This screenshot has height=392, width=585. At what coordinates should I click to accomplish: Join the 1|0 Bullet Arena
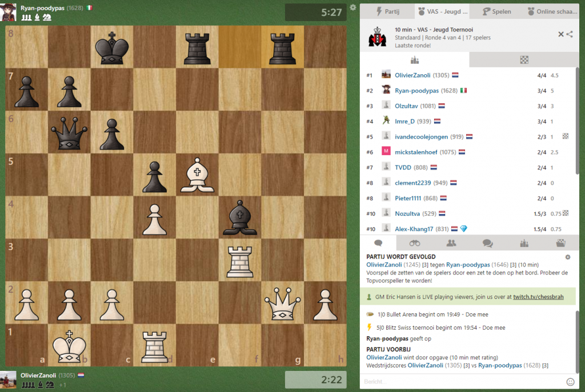(x=477, y=314)
